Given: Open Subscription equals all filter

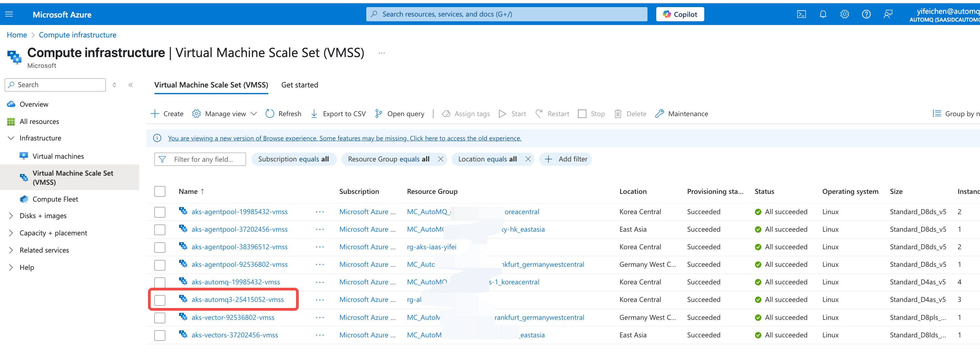Looking at the screenshot, I should pos(294,159).
